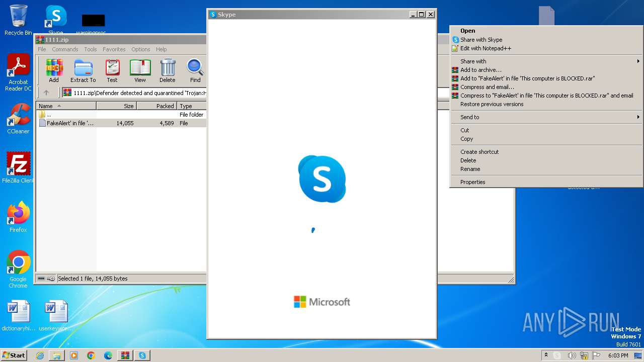This screenshot has height=362, width=644.
Task: Click WinRAR status bar drive icon
Action: point(42,279)
